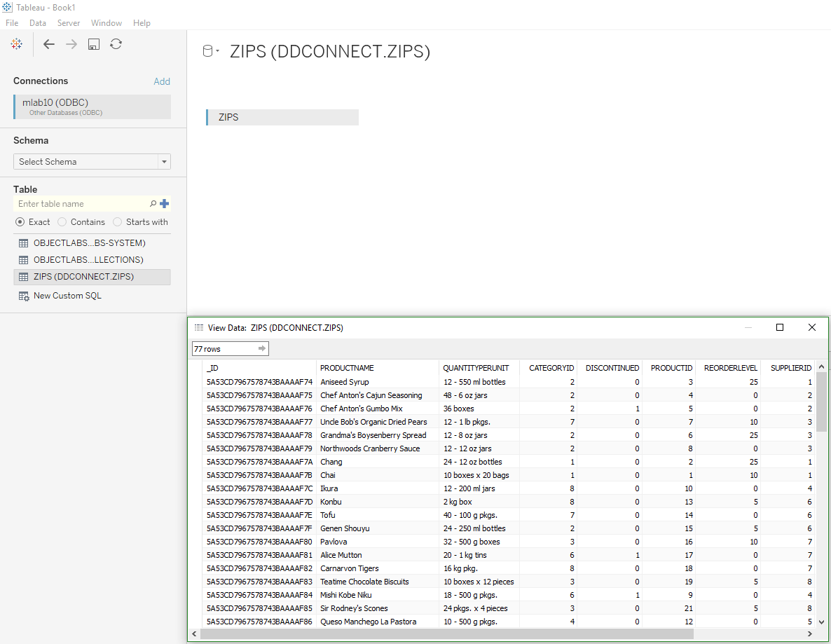Open the File menu
This screenshot has width=831, height=644.
(12, 23)
